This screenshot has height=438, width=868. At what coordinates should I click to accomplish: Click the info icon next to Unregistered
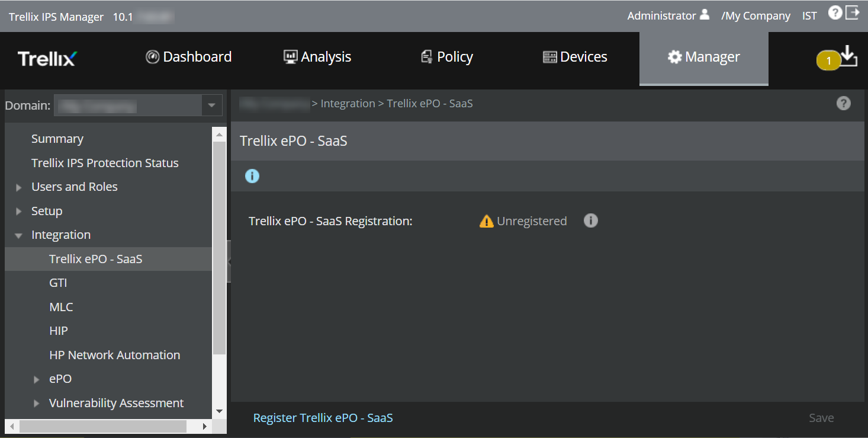coord(591,220)
